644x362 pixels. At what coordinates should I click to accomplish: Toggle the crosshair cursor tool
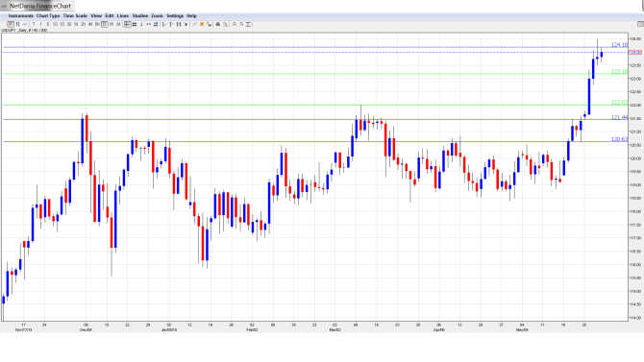[x=128, y=24]
